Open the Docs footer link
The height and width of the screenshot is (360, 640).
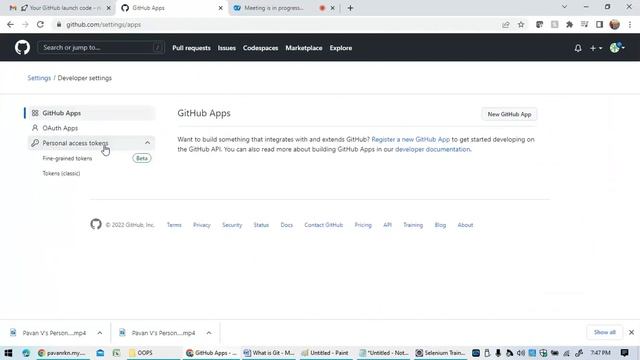(x=287, y=225)
